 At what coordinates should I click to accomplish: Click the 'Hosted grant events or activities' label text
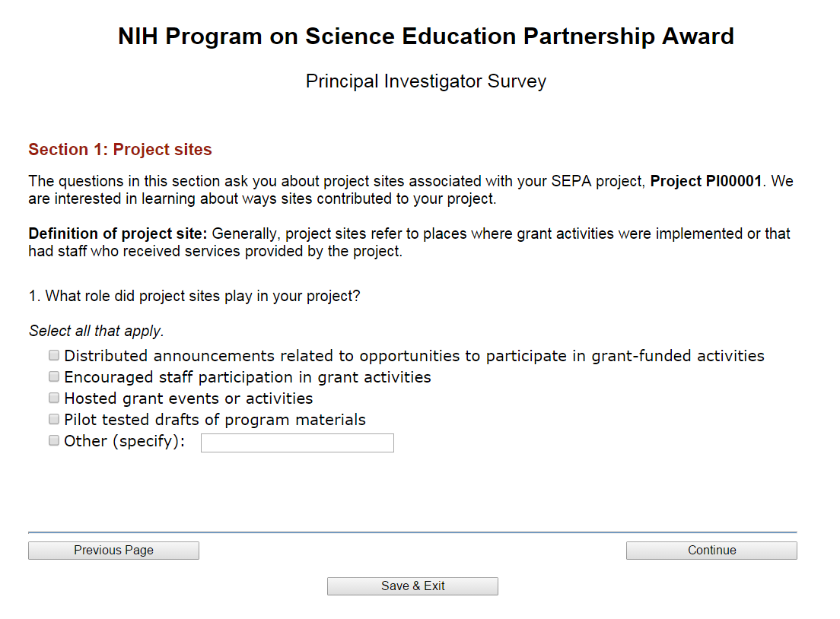[x=188, y=398]
